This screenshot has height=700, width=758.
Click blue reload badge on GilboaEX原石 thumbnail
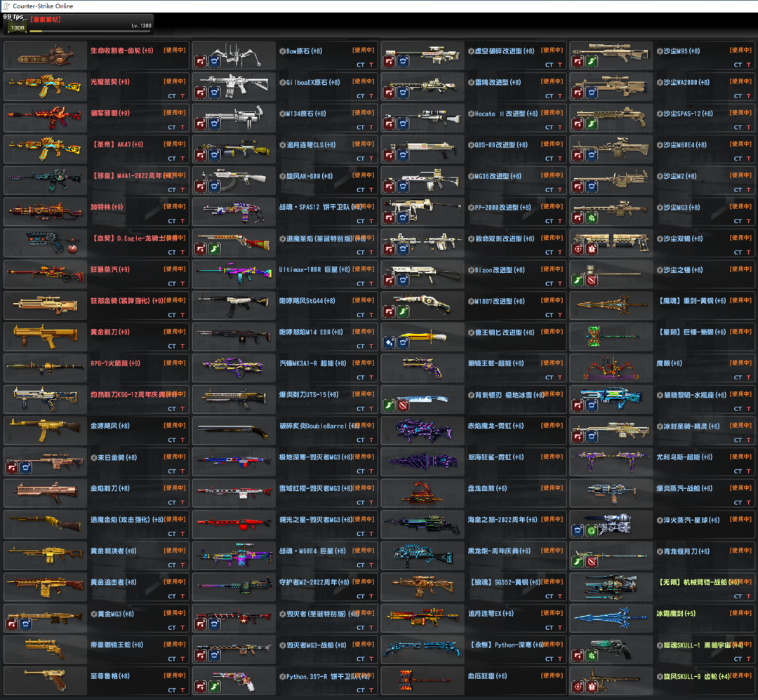(215, 93)
